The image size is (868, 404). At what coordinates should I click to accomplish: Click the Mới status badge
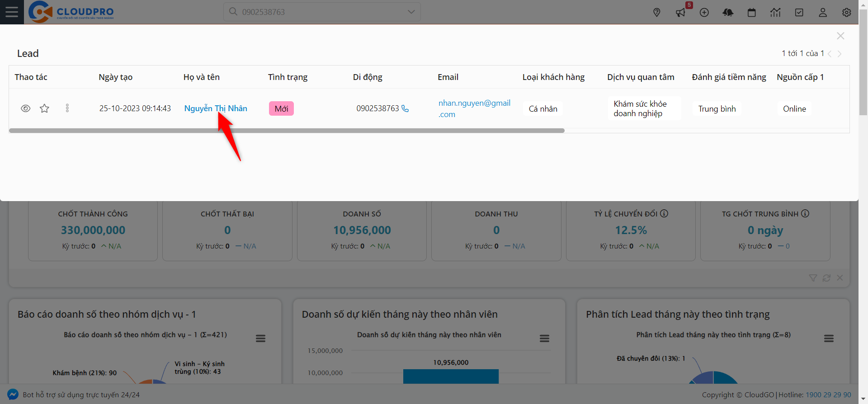(281, 108)
